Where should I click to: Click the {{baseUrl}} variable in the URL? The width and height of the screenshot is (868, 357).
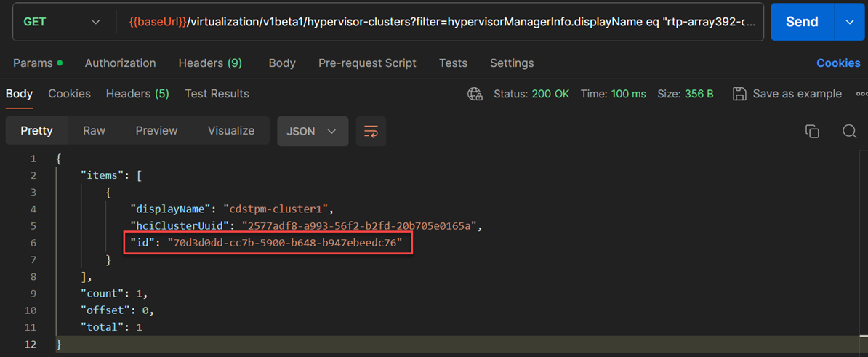[157, 22]
